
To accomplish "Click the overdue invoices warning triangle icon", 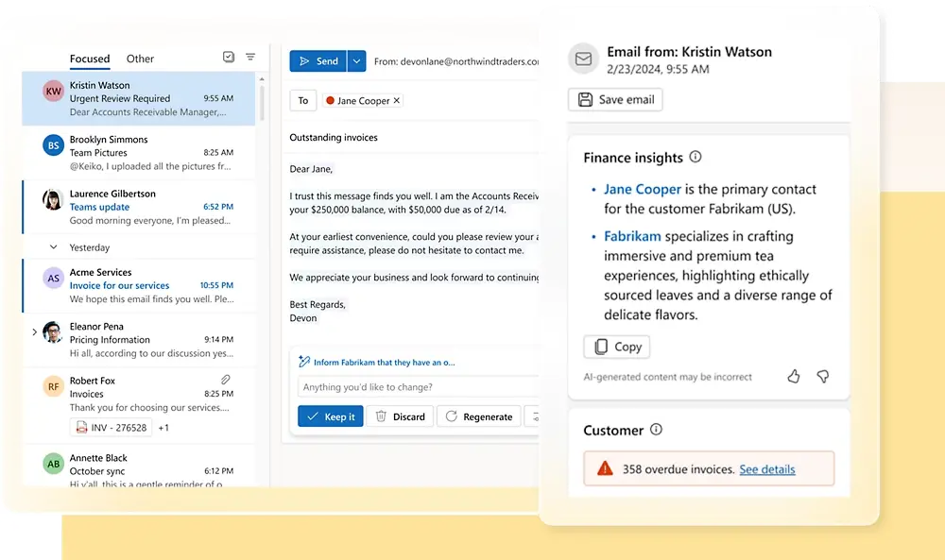I will click(605, 468).
